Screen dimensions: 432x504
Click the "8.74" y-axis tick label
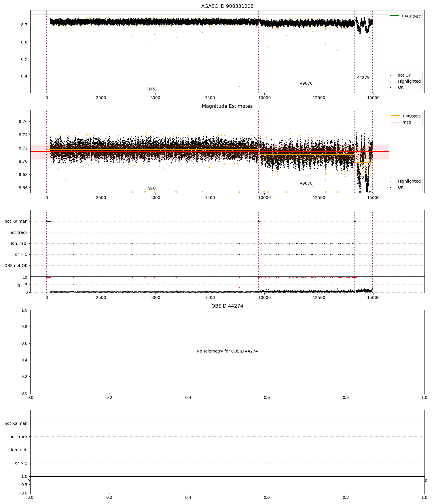(x=23, y=135)
